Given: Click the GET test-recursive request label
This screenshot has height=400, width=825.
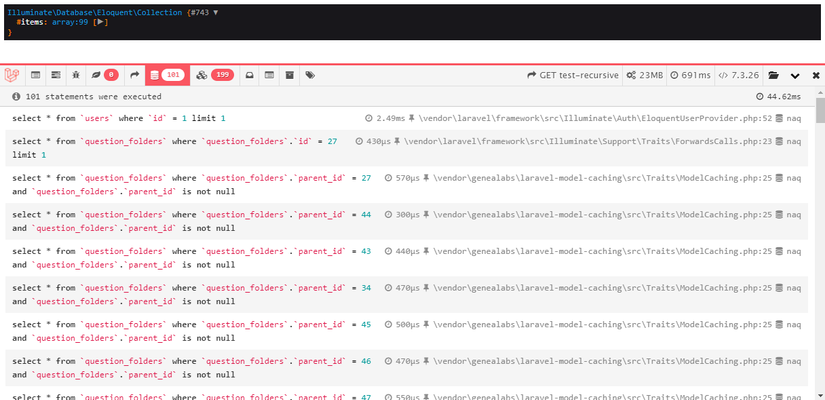Looking at the screenshot, I should (x=573, y=75).
